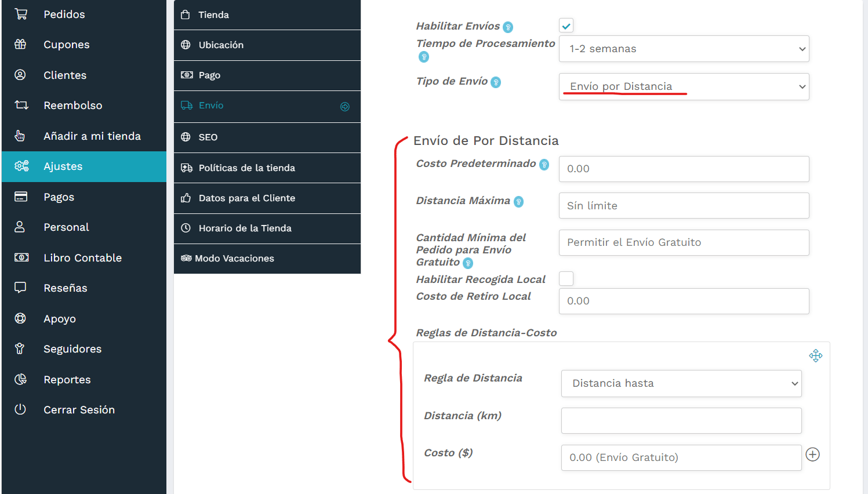Click the Distancia (km) input field
868x494 pixels.
point(681,420)
